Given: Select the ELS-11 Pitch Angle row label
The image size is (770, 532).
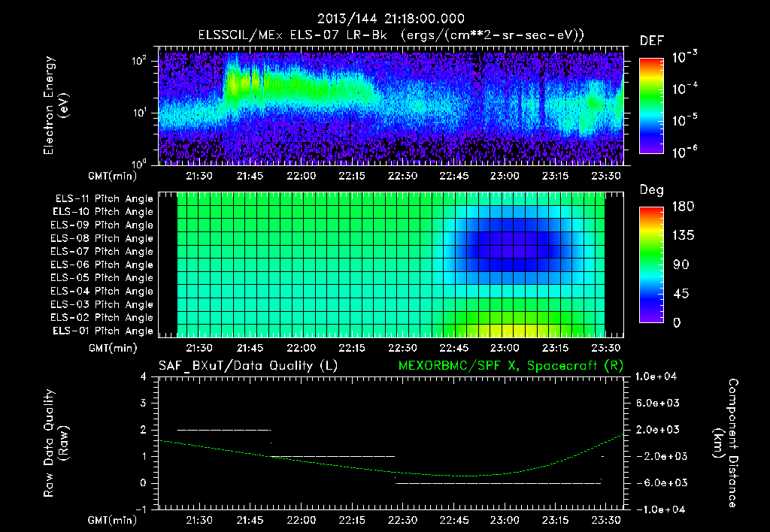Looking at the screenshot, I should point(104,199).
